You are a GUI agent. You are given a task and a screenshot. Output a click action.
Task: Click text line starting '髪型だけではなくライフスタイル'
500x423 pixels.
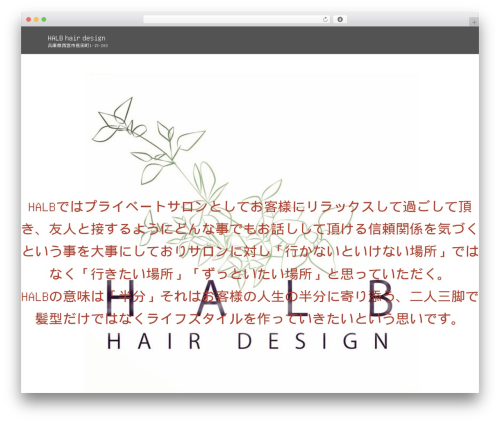247,319
